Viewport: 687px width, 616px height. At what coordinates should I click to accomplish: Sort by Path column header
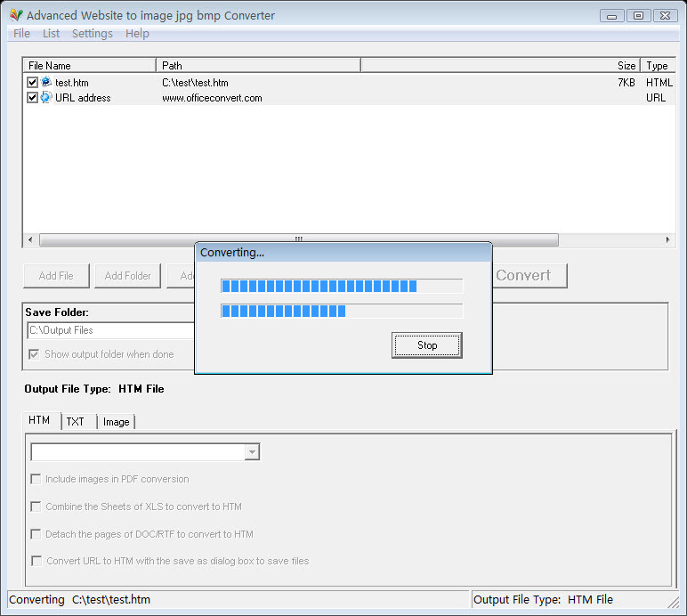point(258,66)
